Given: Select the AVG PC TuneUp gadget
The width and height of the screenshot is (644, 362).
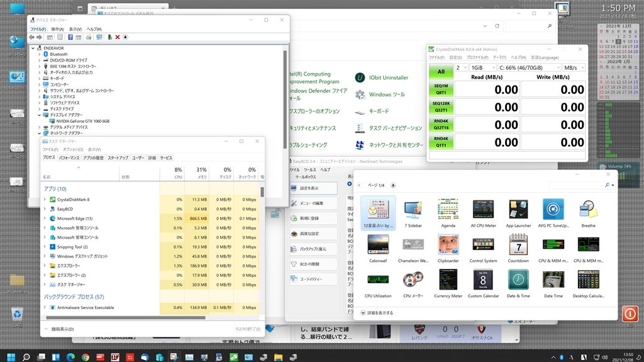Looking at the screenshot, I should point(553,211).
